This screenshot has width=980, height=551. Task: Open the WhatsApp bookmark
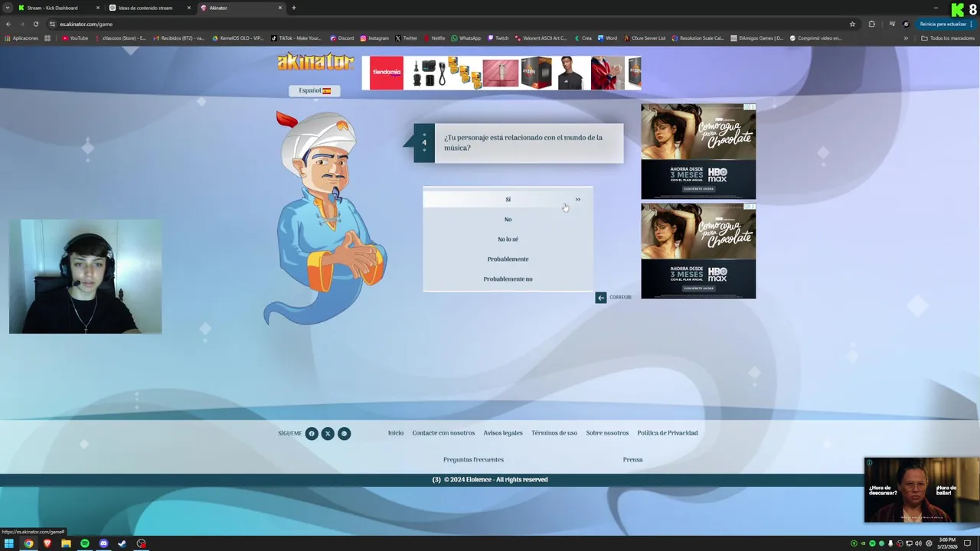466,38
